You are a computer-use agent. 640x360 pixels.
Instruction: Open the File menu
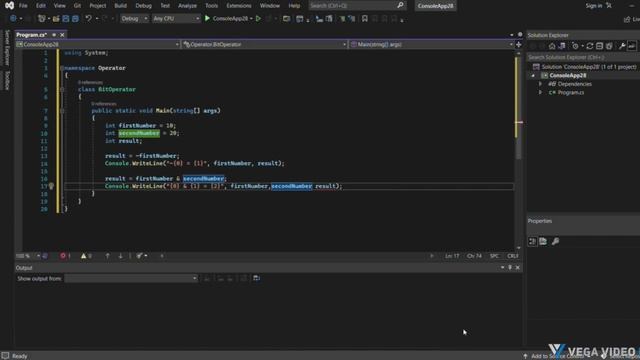click(x=23, y=6)
